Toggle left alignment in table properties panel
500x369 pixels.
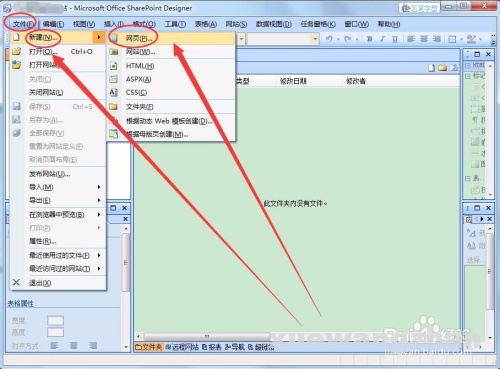[54, 345]
